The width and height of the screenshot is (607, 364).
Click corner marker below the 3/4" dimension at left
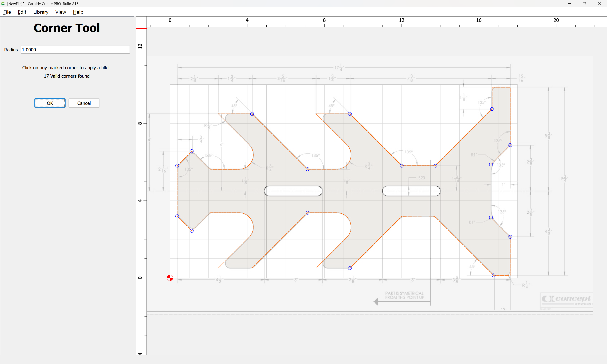(192, 151)
